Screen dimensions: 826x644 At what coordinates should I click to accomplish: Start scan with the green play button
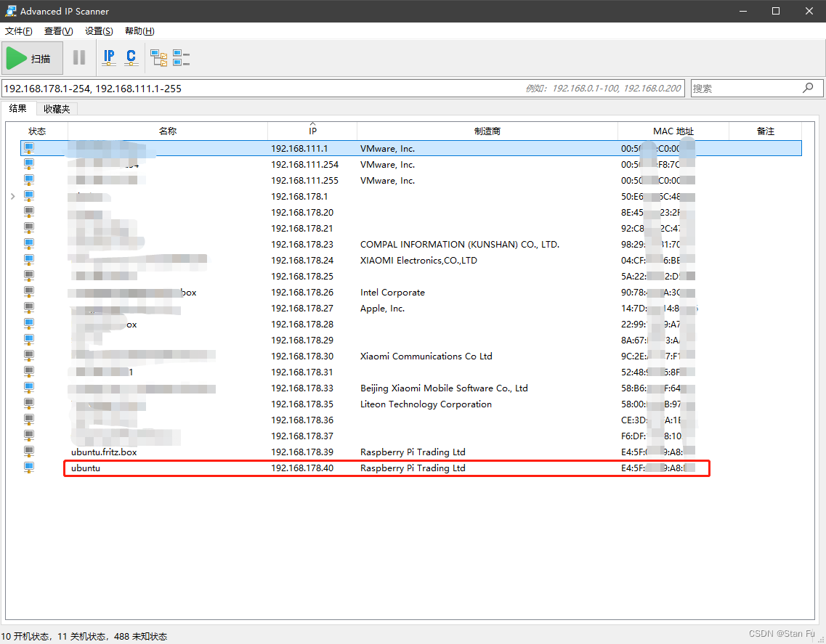pos(31,58)
